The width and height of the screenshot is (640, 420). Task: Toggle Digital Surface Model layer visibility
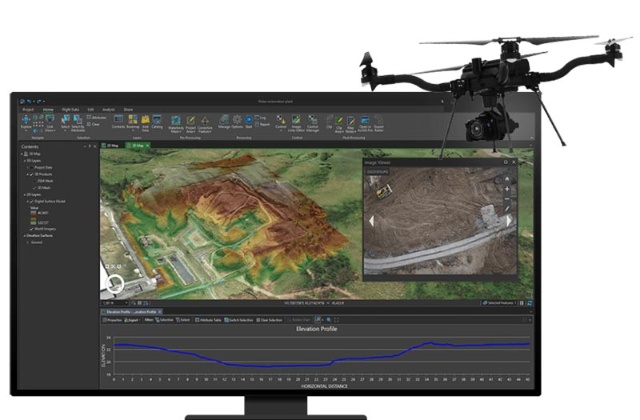coord(31,201)
